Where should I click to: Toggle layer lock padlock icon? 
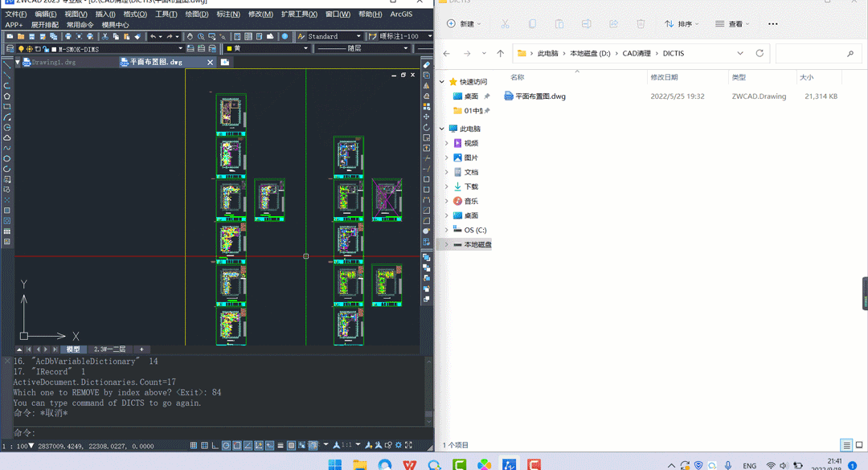click(46, 49)
